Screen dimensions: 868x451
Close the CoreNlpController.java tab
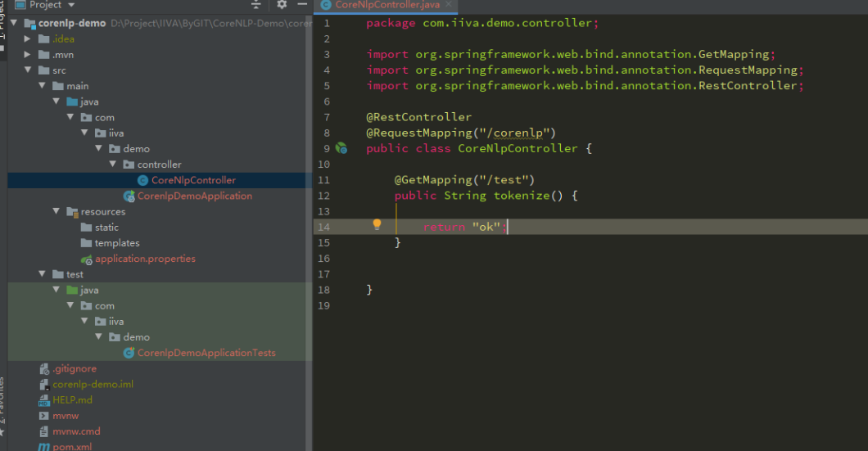[x=449, y=4]
